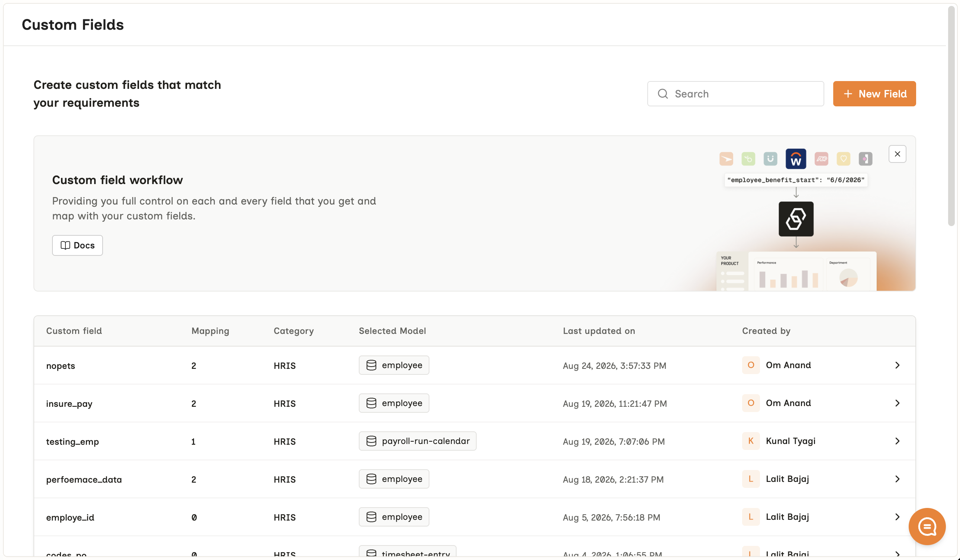Viewport: 960px width, 560px height.
Task: Dismiss the Custom field workflow banner
Action: 897,154
